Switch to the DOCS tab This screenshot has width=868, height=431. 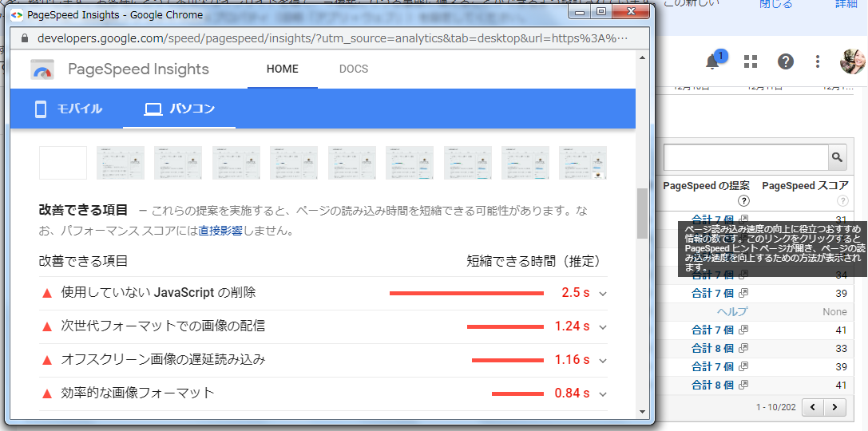354,69
